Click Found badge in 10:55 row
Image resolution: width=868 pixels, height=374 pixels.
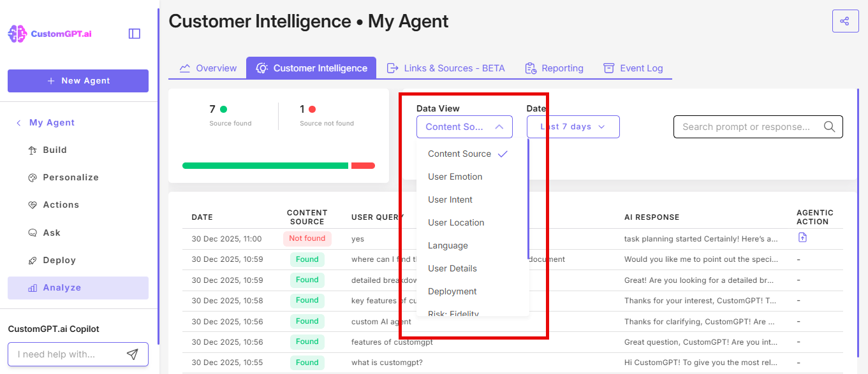(x=307, y=363)
